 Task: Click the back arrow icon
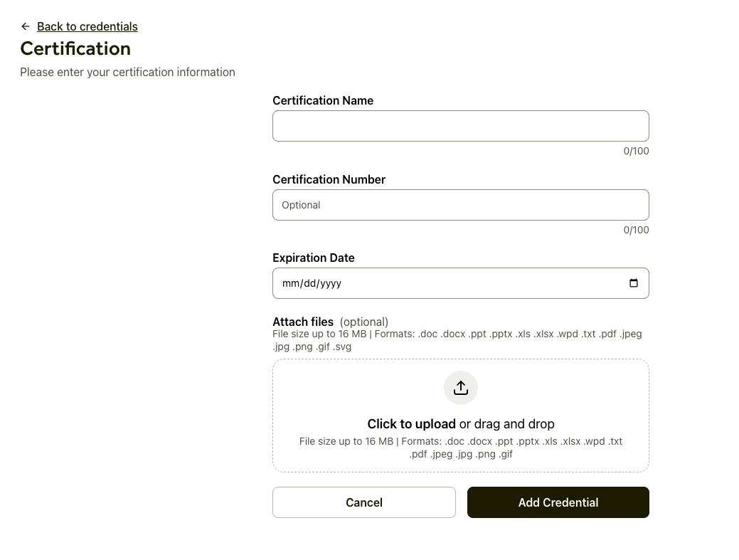(26, 26)
